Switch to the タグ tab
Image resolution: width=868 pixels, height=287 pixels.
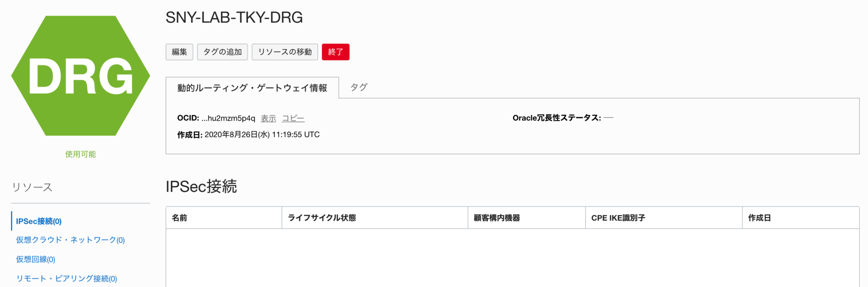(358, 87)
